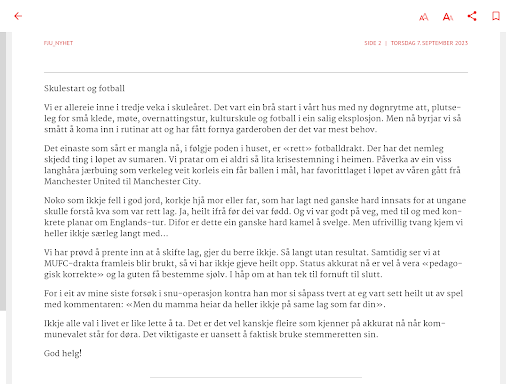The height and width of the screenshot is (384, 512).
Task: Click the Torsdag 7. september date label
Action: 429,43
